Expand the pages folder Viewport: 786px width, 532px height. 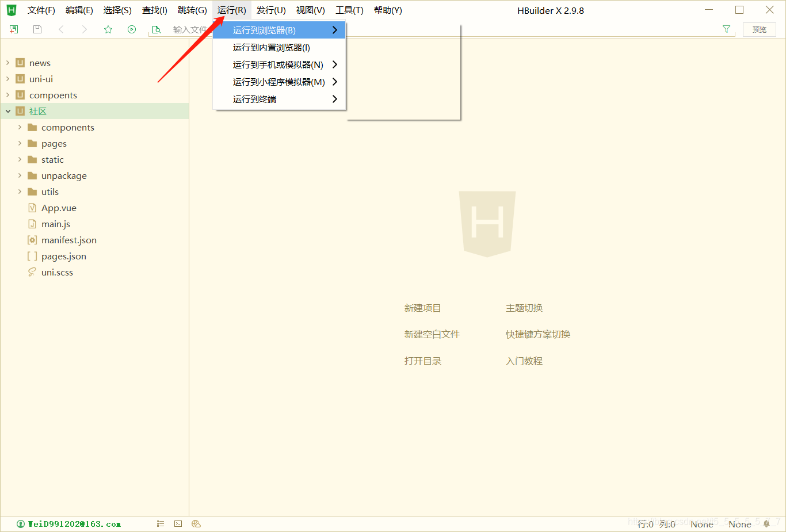(20, 143)
